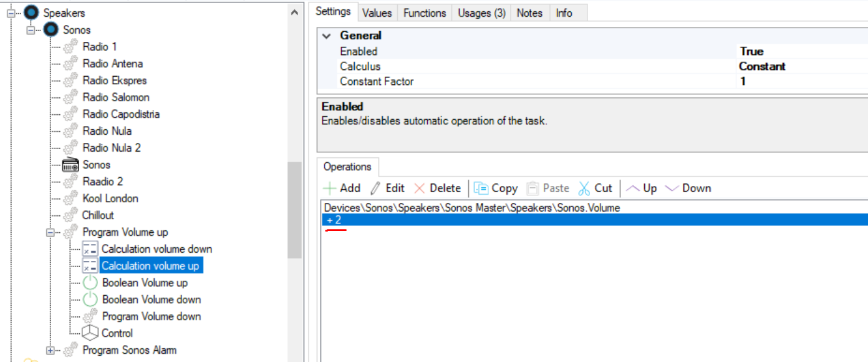This screenshot has height=362, width=868.
Task: Move operation Down with arrow icon
Action: click(672, 188)
